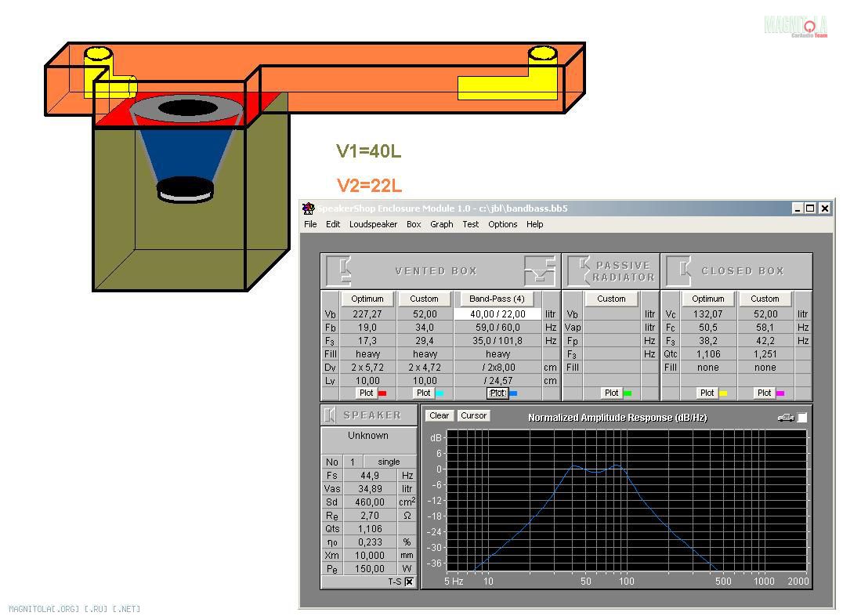Open the Loudspeaker menu

(373, 224)
